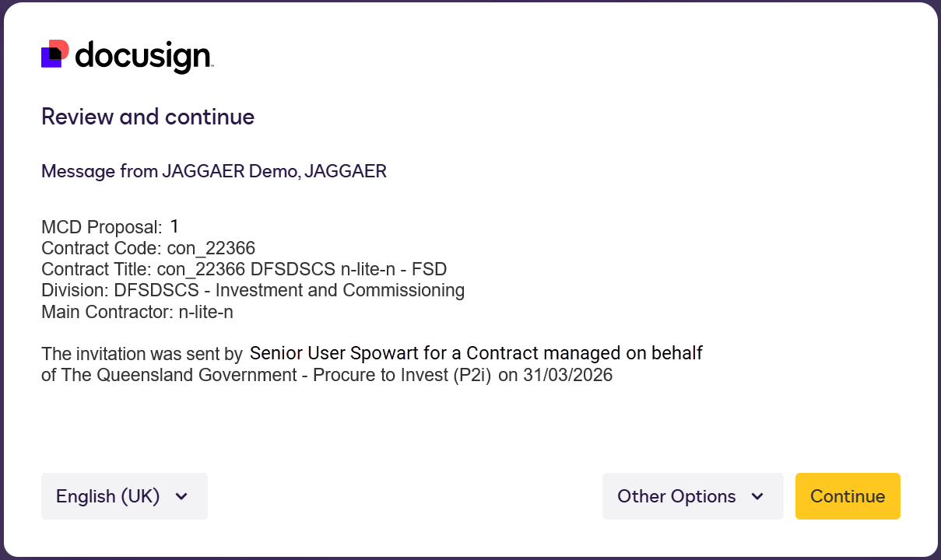This screenshot has height=560, width=941.
Task: Click "The invitation was sent by" text
Action: (142, 355)
